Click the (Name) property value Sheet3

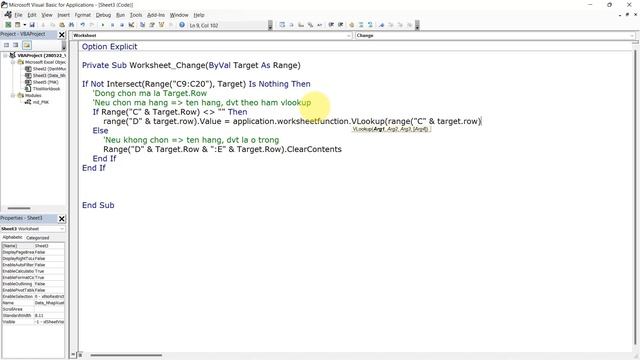pyautogui.click(x=49, y=246)
